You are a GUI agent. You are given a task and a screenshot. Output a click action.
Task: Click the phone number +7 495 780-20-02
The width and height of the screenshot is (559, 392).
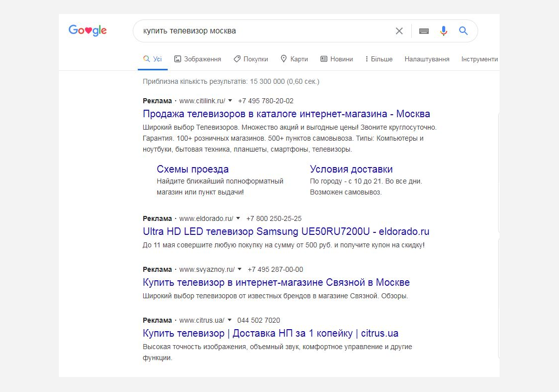click(x=266, y=101)
